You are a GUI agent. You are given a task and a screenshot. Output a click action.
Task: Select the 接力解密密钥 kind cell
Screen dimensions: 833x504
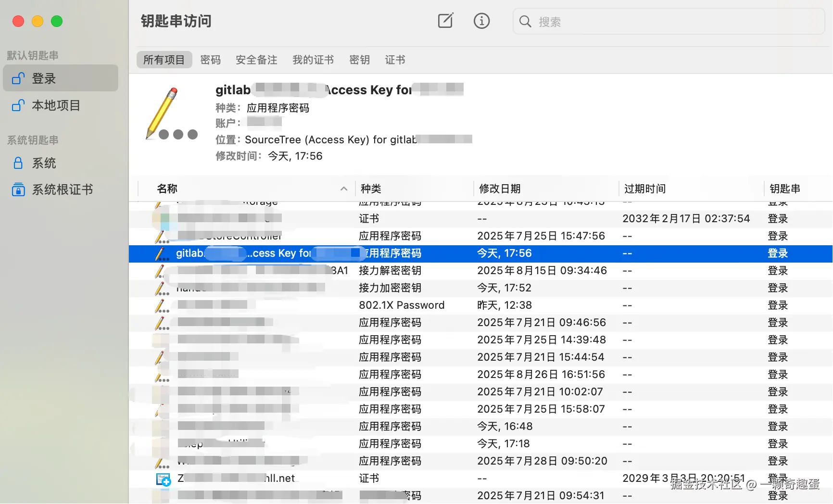(390, 271)
